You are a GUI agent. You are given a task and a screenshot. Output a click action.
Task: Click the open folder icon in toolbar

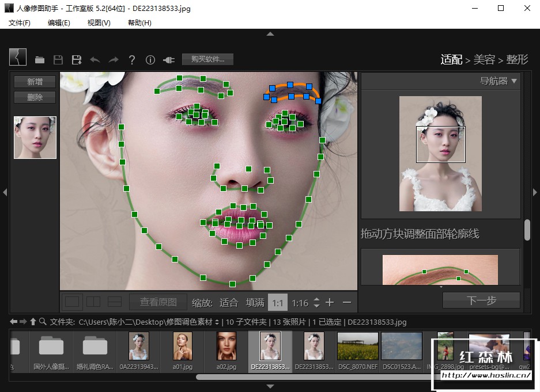tap(40, 60)
